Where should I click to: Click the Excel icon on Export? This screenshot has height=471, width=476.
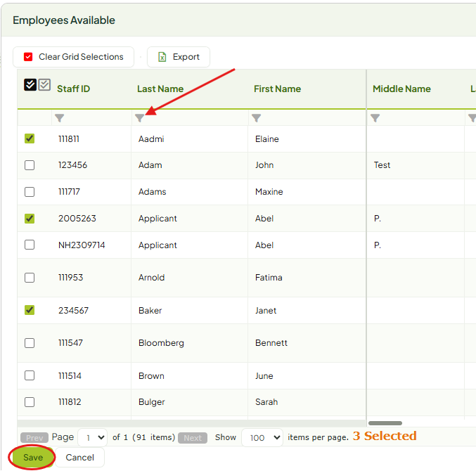pyautogui.click(x=162, y=57)
